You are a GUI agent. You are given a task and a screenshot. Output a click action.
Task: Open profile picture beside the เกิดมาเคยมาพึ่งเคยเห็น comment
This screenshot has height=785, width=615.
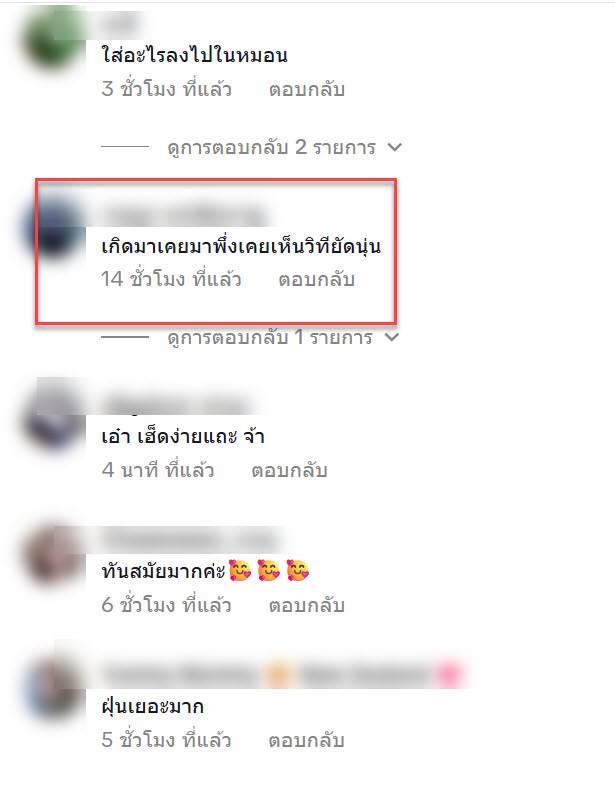(x=55, y=228)
